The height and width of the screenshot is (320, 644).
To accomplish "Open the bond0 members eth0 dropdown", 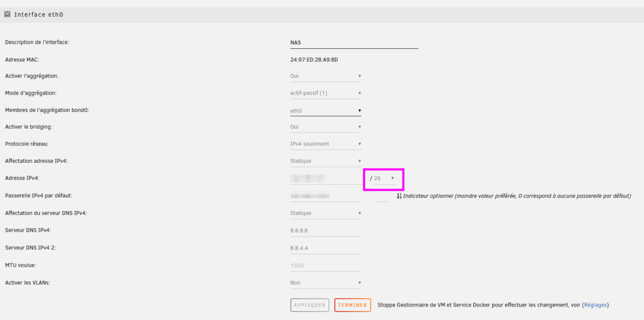I will point(326,111).
